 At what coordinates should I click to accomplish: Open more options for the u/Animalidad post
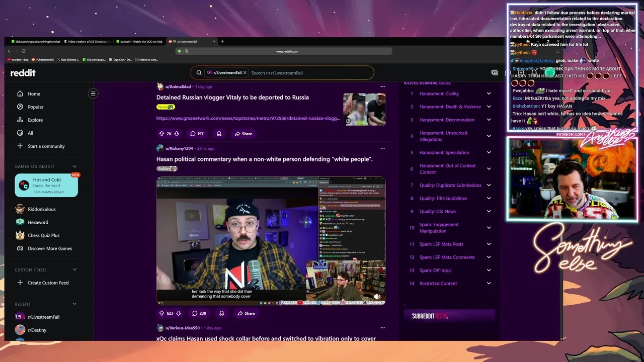(382, 86)
